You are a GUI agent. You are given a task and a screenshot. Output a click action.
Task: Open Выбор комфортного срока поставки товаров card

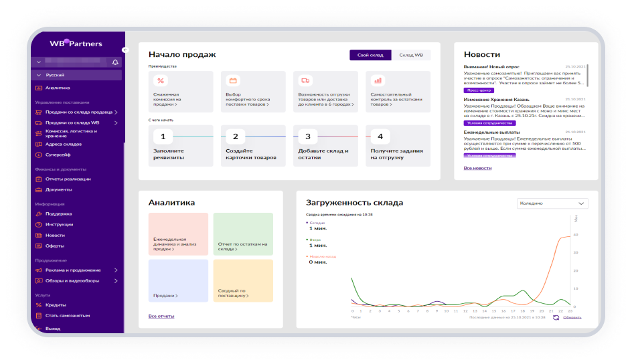coord(253,92)
